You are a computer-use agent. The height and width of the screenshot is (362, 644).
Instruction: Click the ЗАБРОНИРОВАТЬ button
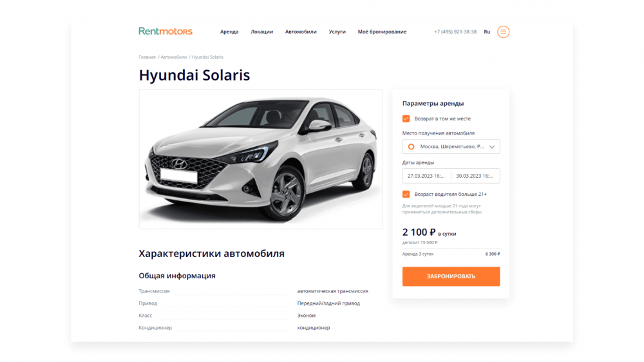point(451,276)
